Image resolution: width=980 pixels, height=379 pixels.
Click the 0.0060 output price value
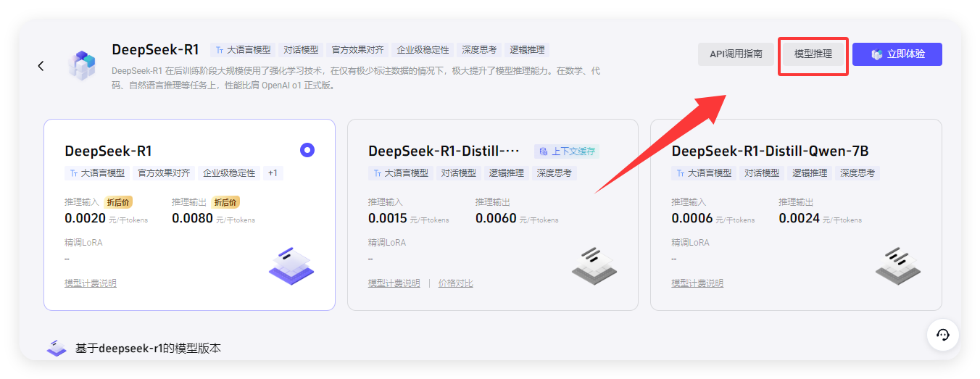tap(496, 218)
